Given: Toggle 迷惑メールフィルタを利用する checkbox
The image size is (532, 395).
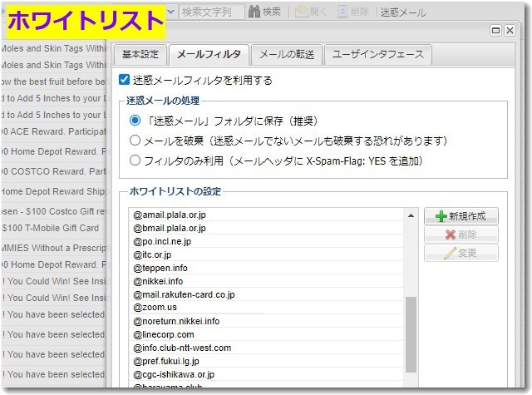Looking at the screenshot, I should tap(124, 80).
